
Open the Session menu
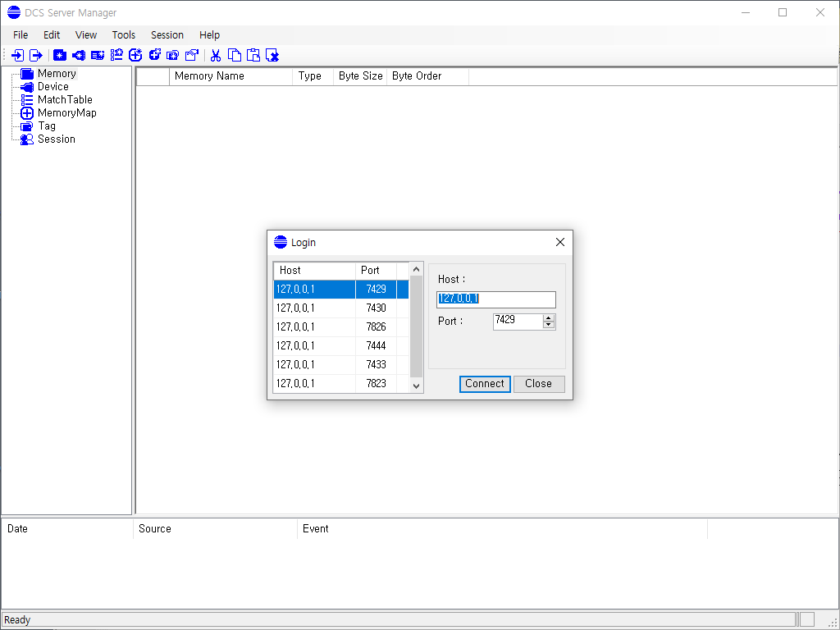(x=167, y=34)
